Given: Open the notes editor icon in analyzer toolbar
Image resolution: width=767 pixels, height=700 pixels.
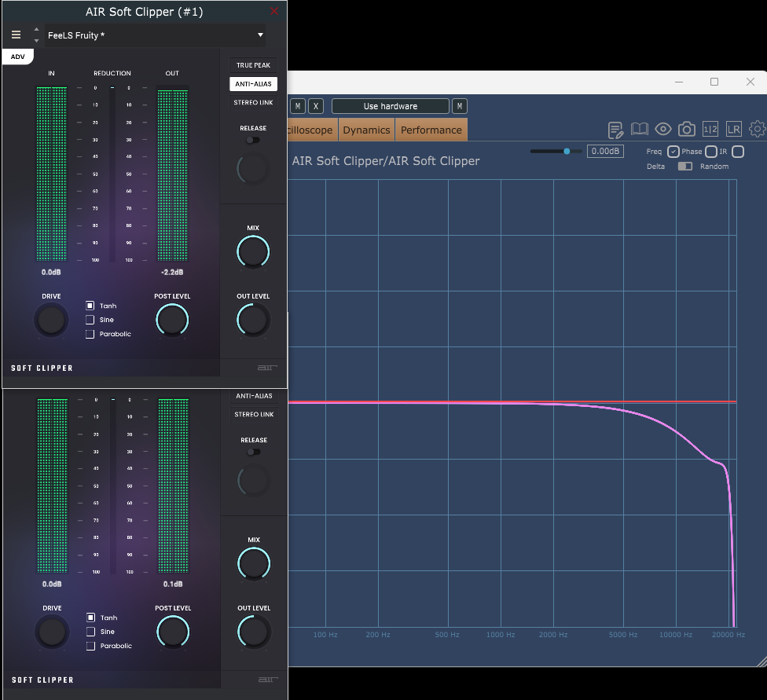Looking at the screenshot, I should click(x=615, y=130).
